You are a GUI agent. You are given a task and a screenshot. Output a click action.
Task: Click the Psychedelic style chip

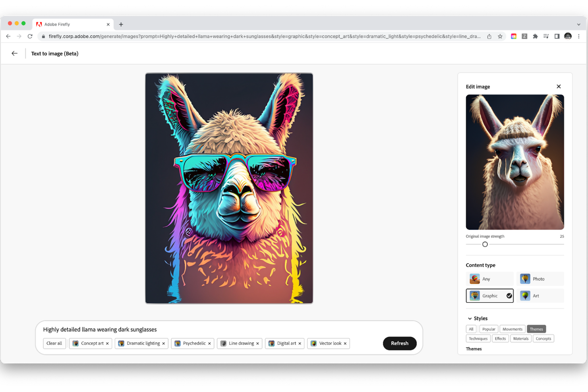click(193, 344)
